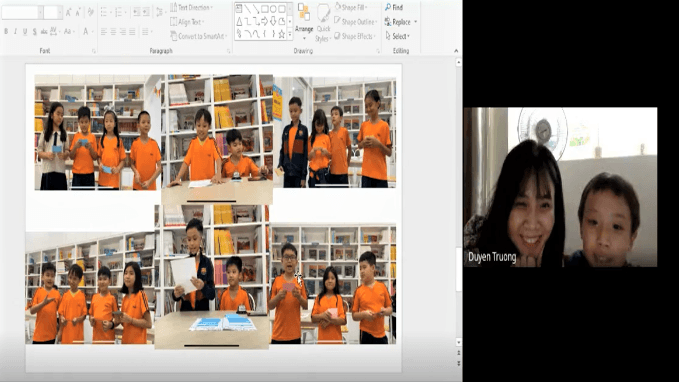Open Shape Effects menu
This screenshot has width=679, height=382.
(x=355, y=36)
